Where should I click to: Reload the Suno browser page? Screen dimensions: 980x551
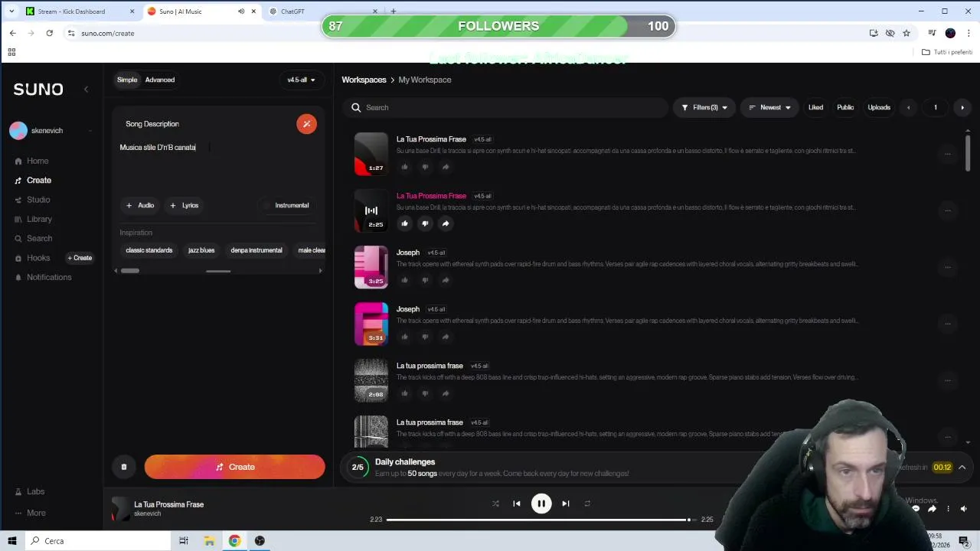(x=50, y=33)
